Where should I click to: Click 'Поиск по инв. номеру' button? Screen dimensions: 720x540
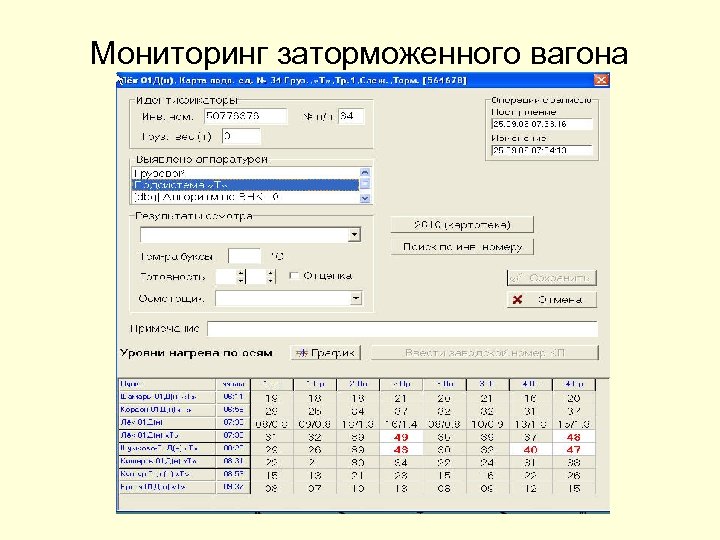pyautogui.click(x=462, y=247)
